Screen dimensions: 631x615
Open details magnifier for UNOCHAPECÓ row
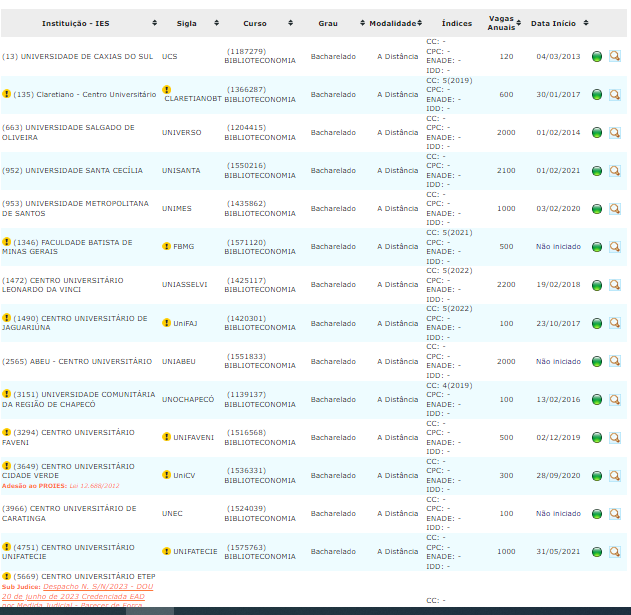[615, 399]
